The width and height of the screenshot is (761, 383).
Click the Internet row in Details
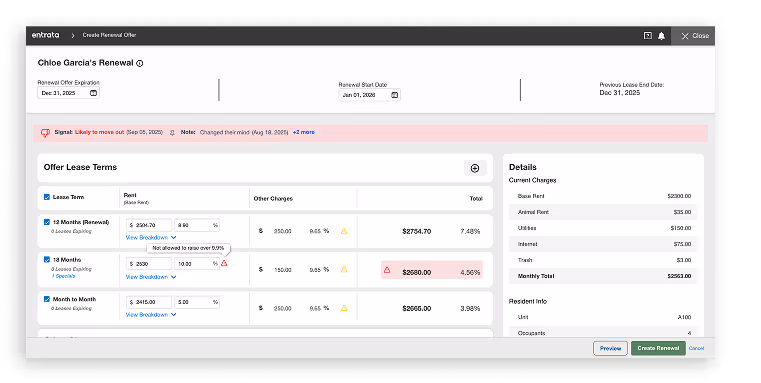point(603,244)
